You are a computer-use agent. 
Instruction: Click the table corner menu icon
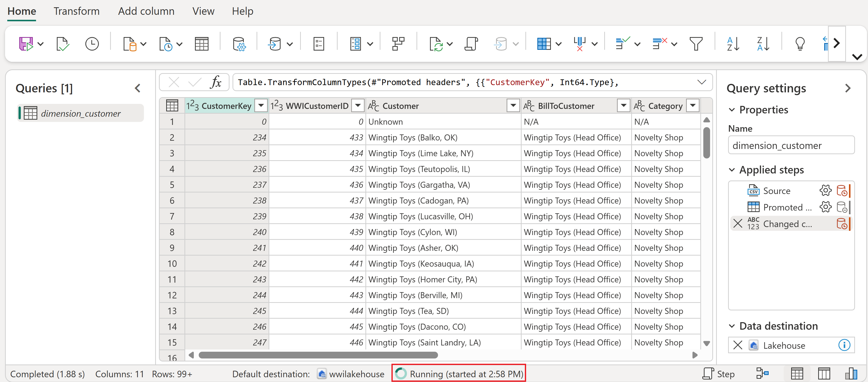172,106
